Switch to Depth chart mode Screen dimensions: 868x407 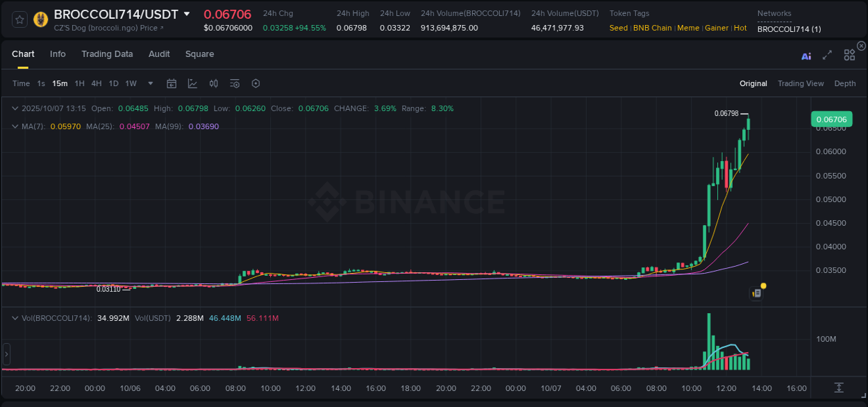point(844,83)
